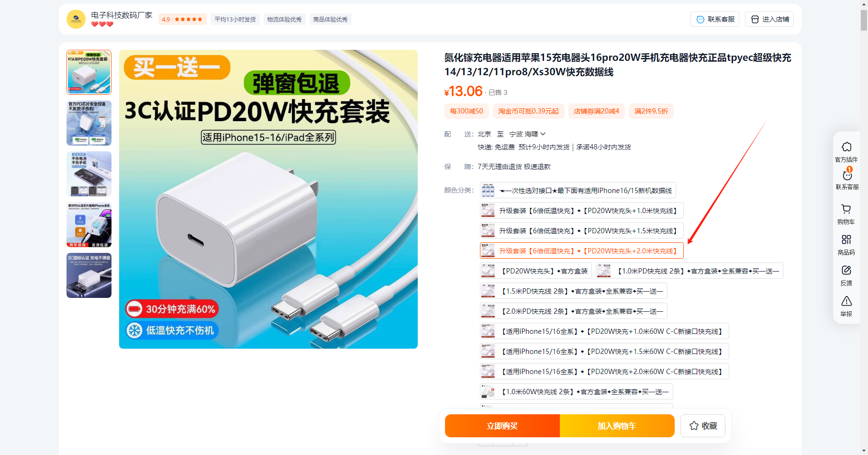
Task: Click the store avatar logo at top
Action: pyautogui.click(x=76, y=19)
